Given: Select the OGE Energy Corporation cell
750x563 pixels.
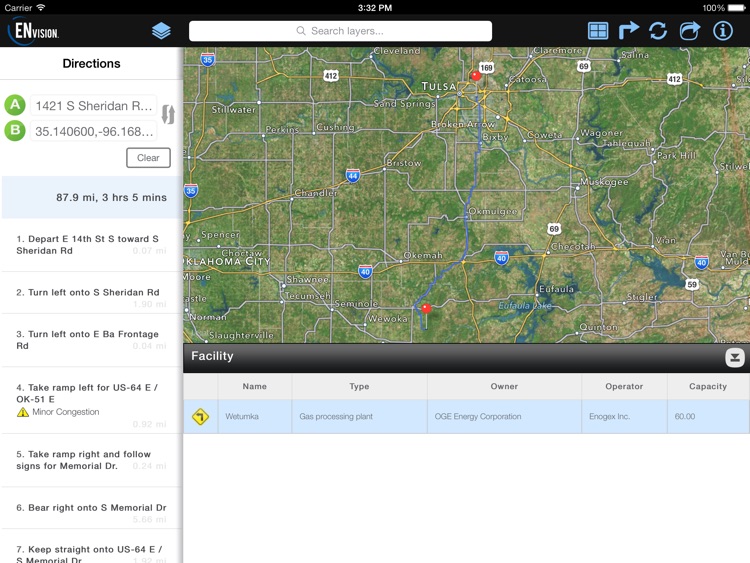Looking at the screenshot, I should (x=504, y=417).
